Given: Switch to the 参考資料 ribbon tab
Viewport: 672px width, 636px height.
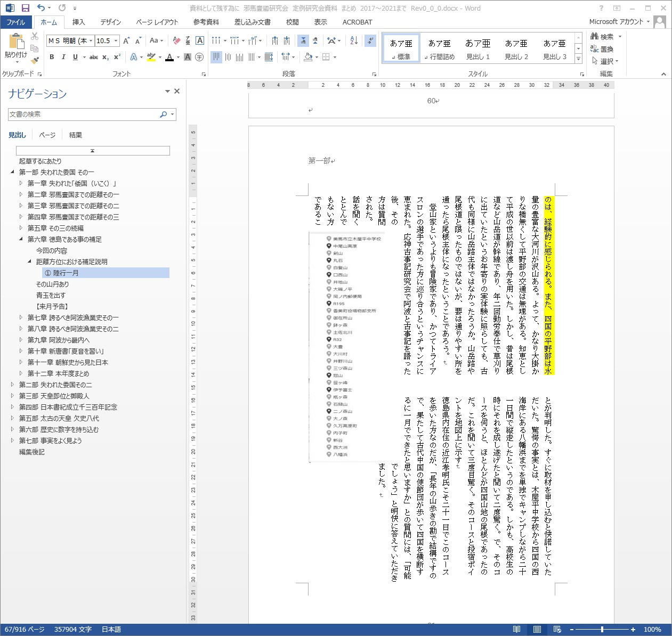Looking at the screenshot, I should click(x=206, y=22).
